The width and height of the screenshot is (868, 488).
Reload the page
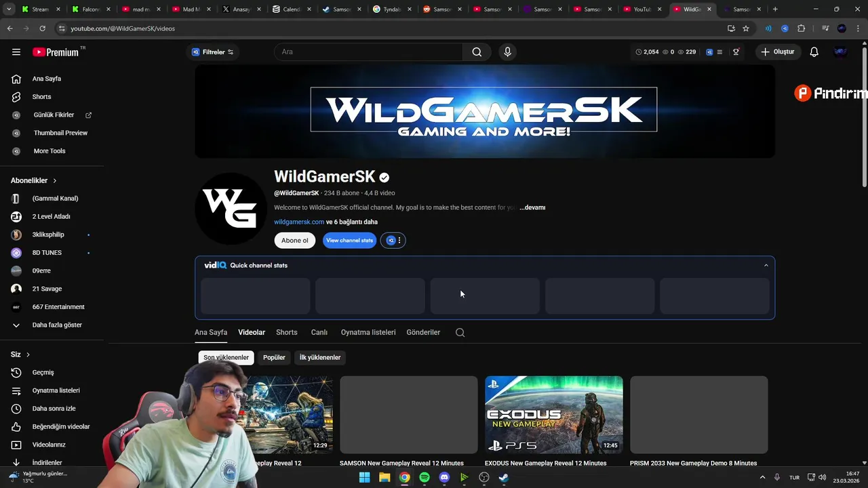pyautogui.click(x=42, y=28)
